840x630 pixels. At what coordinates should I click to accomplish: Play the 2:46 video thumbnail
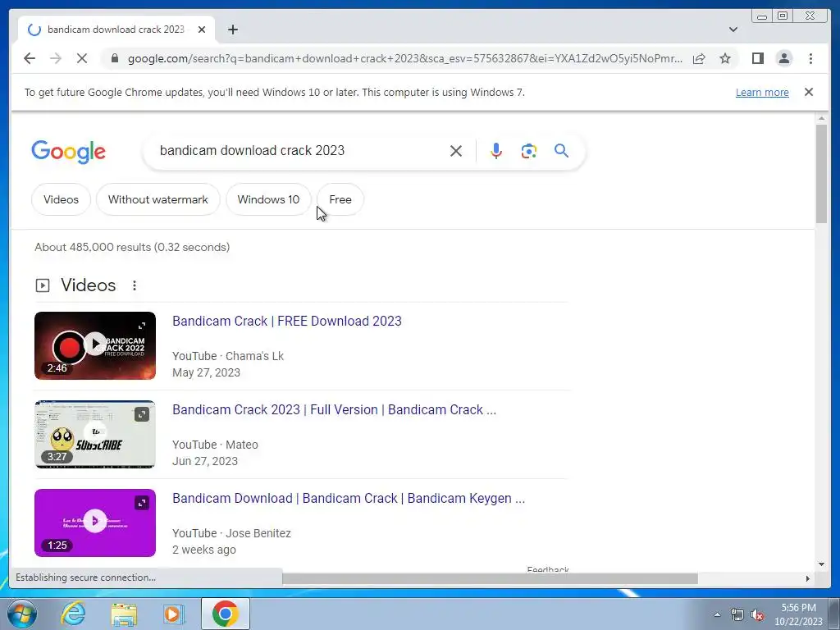(x=95, y=345)
